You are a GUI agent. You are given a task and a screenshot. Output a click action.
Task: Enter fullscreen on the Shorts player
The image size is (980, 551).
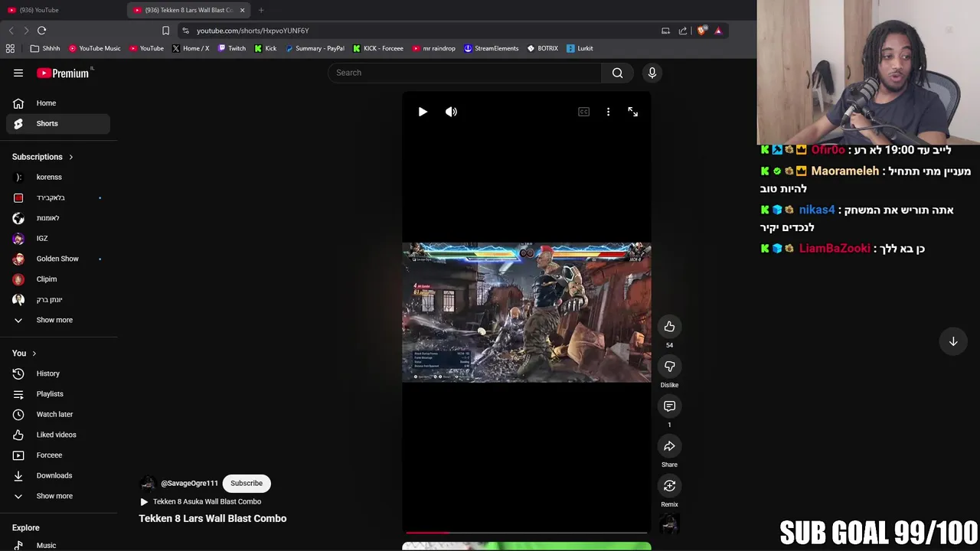[x=632, y=112]
